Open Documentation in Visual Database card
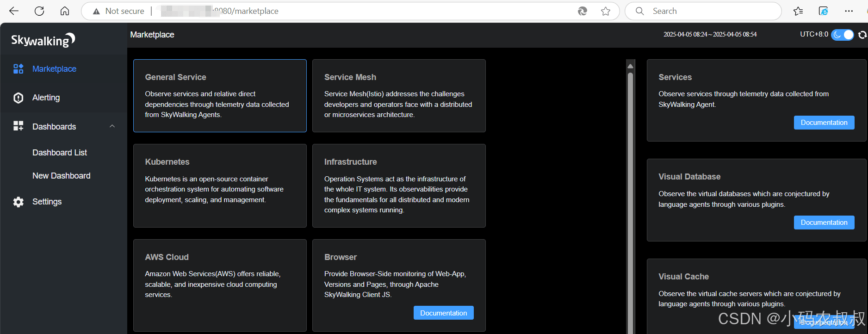868x334 pixels. (x=824, y=223)
